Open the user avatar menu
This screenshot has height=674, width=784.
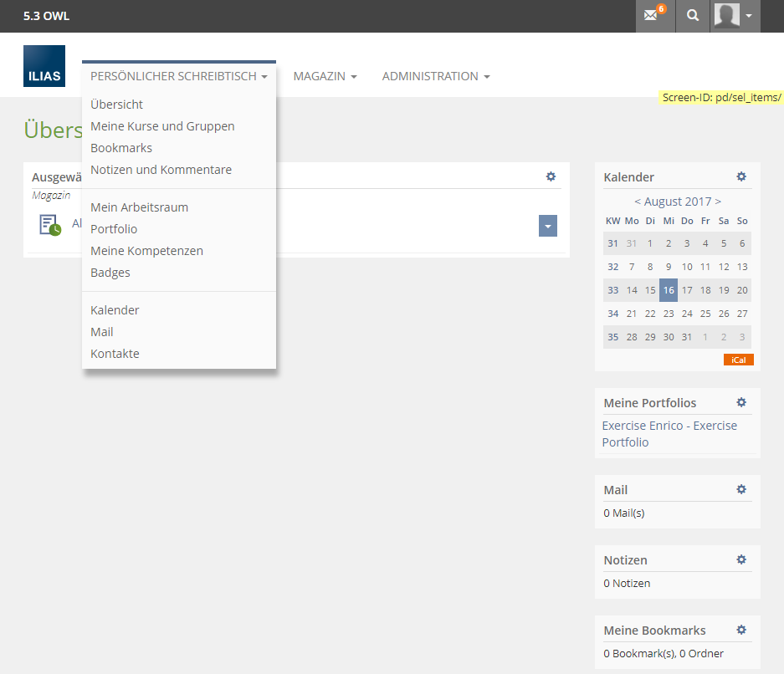(x=735, y=16)
